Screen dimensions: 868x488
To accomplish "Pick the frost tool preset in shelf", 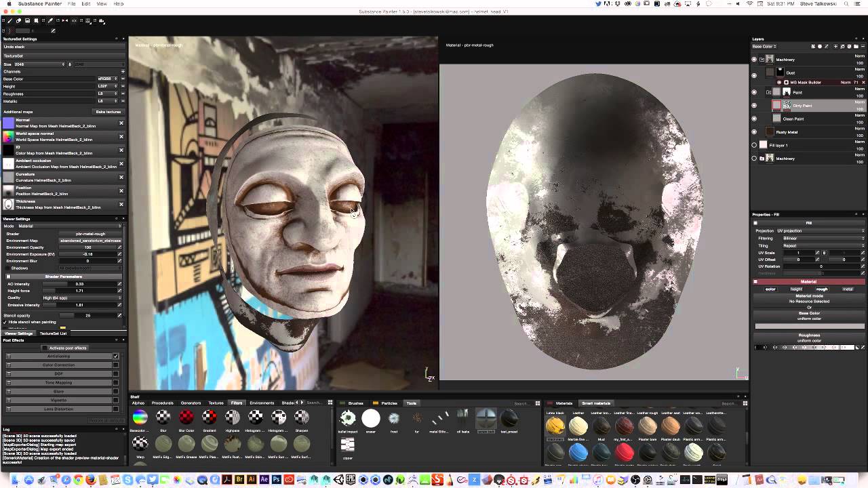I will coord(394,419).
